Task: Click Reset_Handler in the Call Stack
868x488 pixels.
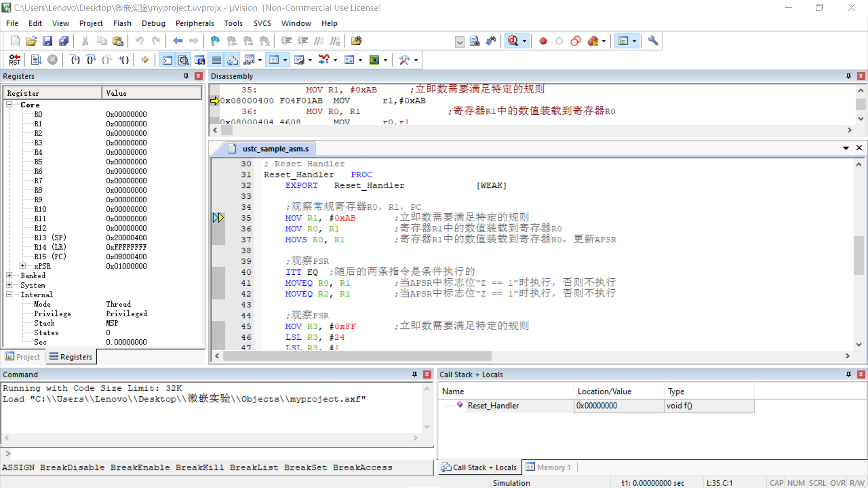Action: pyautogui.click(x=493, y=405)
